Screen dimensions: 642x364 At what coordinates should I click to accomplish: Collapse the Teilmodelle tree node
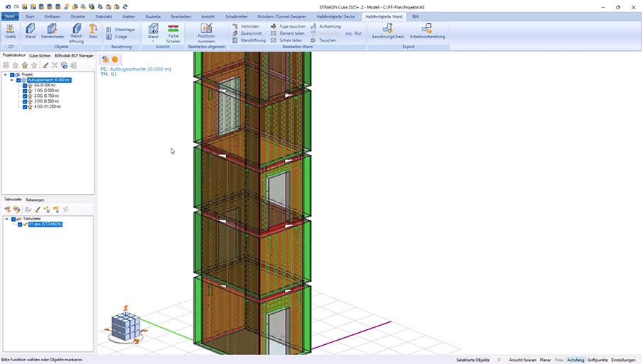pyautogui.click(x=6, y=219)
